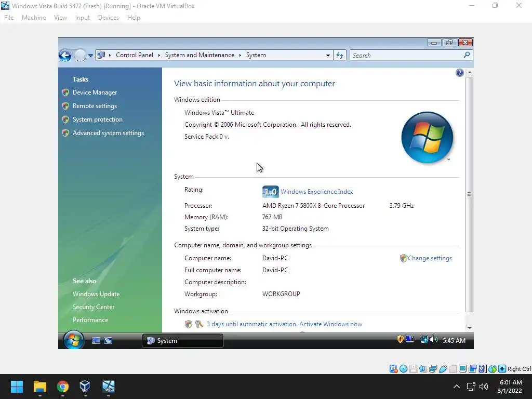Image resolution: width=532 pixels, height=399 pixels.
Task: Open Windows 11 Start button on host taskbar
Action: point(17,387)
